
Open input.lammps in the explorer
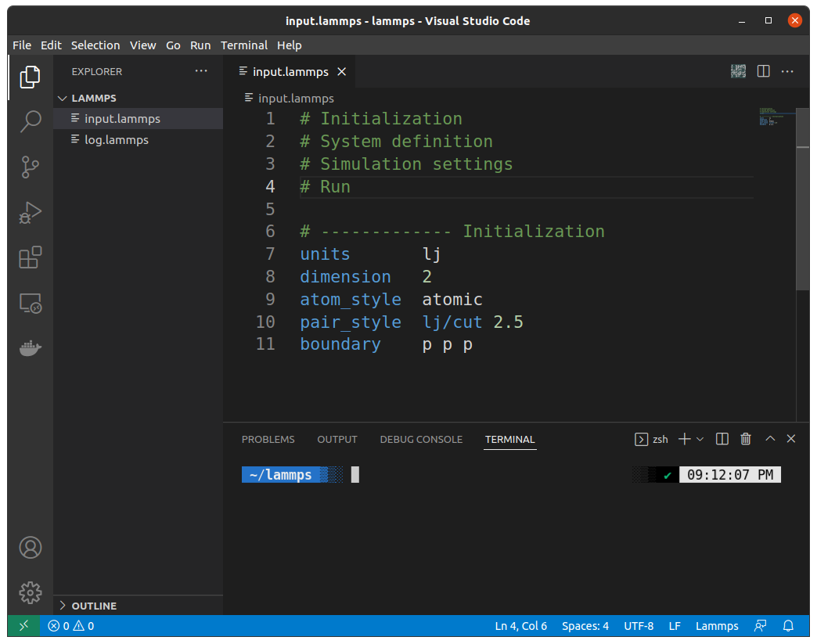[x=138, y=119]
